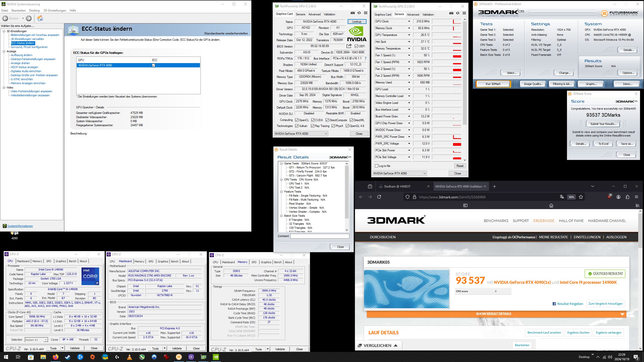Collapse Game Tests node in Result Details
The image size is (644, 362).
coord(281,163)
